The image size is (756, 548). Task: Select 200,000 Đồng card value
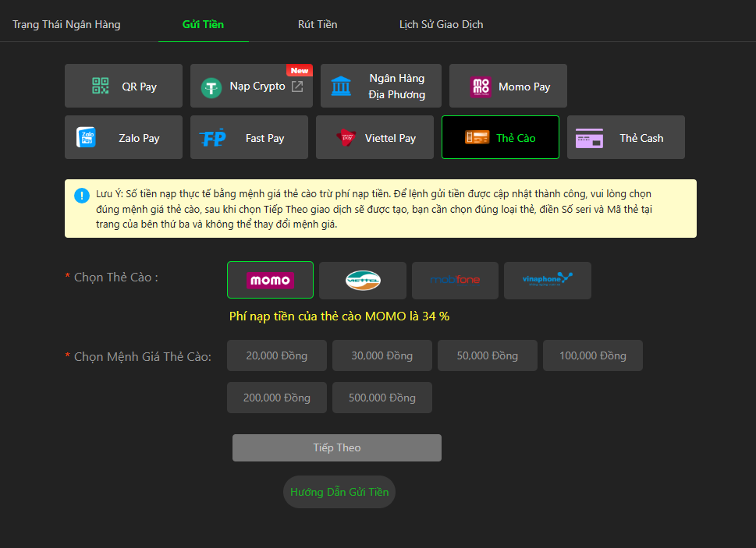point(277,398)
